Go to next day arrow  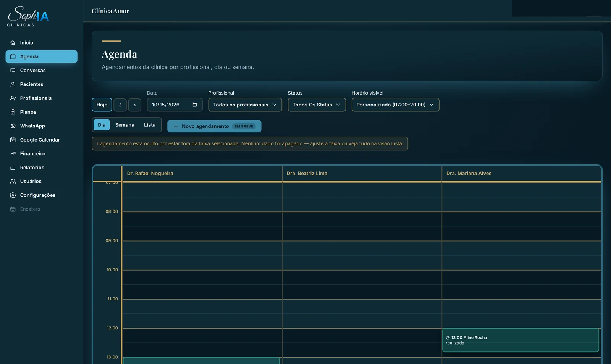[x=135, y=105]
